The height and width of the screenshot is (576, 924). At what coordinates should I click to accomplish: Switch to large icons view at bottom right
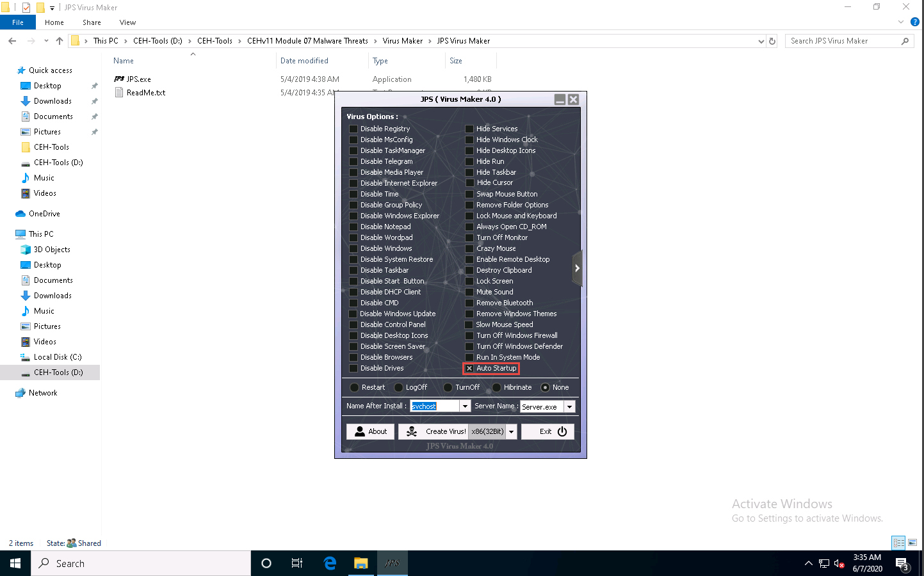912,543
